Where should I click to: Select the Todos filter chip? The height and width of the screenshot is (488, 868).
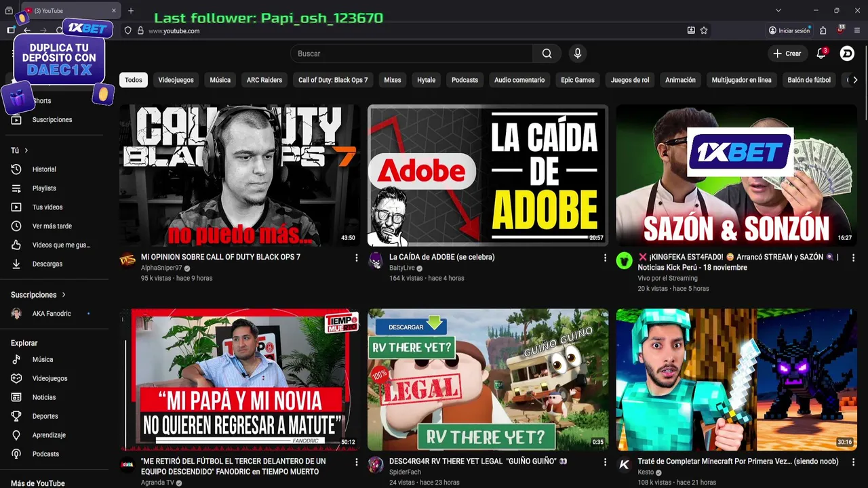coord(134,80)
